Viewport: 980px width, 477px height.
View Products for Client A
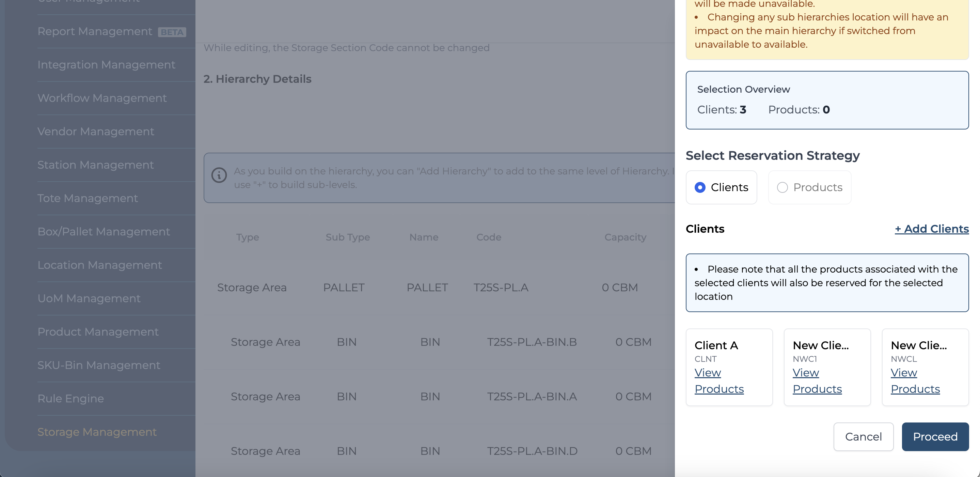pyautogui.click(x=718, y=381)
